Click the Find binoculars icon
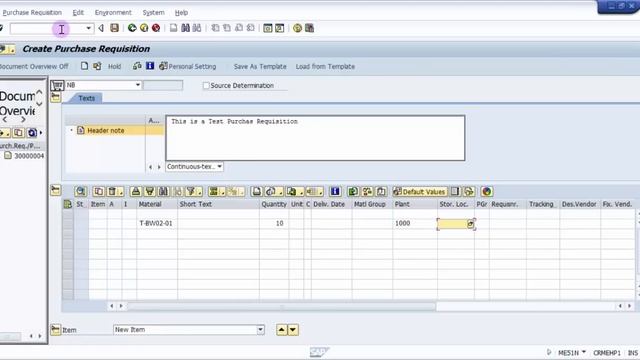 (185, 28)
